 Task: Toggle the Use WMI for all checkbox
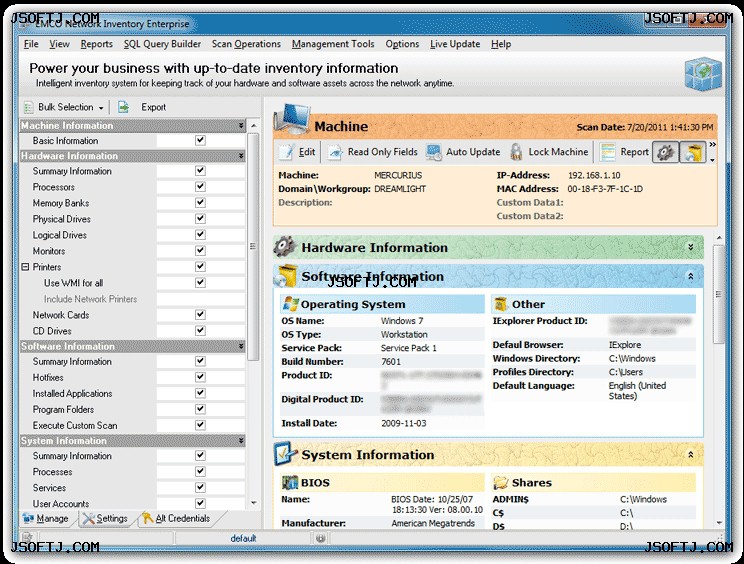200,283
